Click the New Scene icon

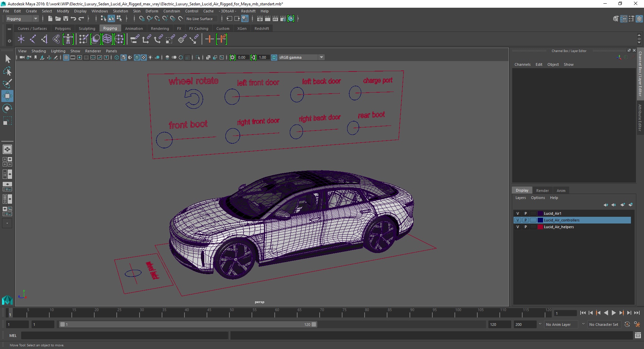(x=50, y=19)
